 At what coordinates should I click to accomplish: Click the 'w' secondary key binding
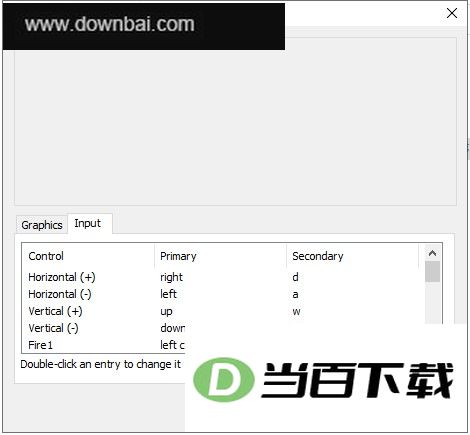coord(296,312)
